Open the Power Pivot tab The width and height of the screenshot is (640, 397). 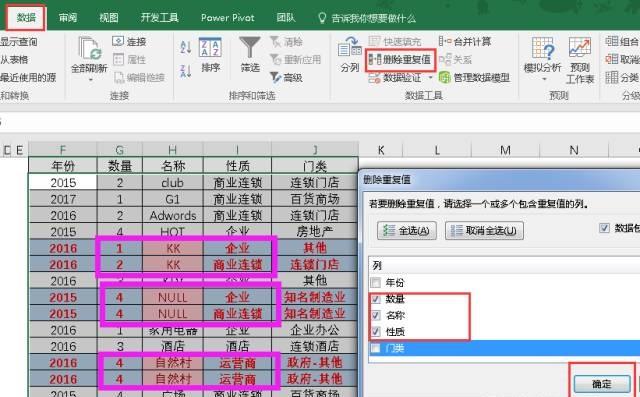(x=227, y=18)
